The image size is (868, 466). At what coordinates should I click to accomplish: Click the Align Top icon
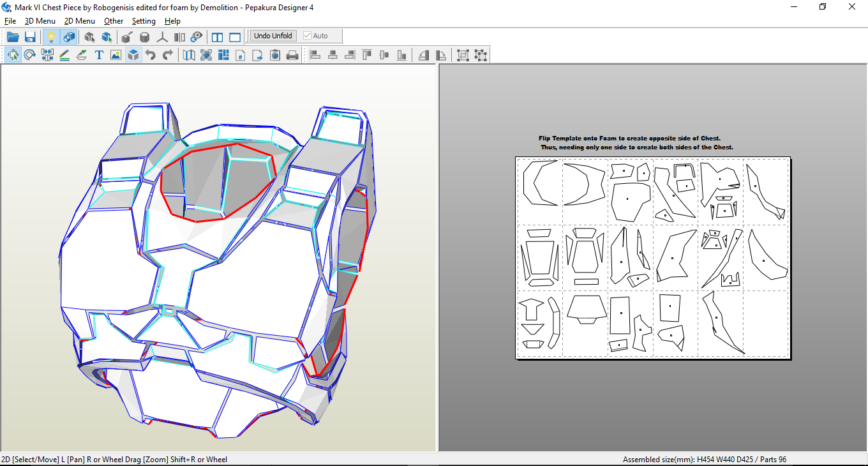[367, 55]
